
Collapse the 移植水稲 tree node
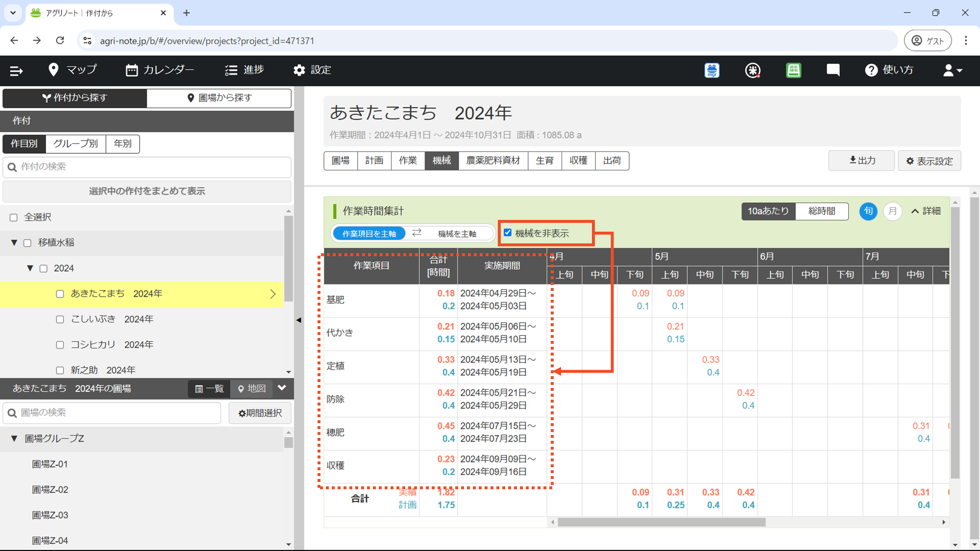point(14,243)
